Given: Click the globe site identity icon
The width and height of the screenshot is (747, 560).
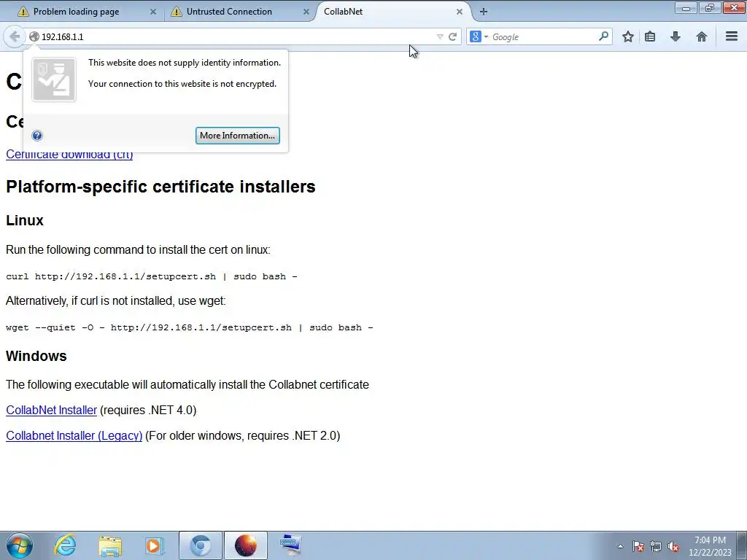Looking at the screenshot, I should pos(34,36).
